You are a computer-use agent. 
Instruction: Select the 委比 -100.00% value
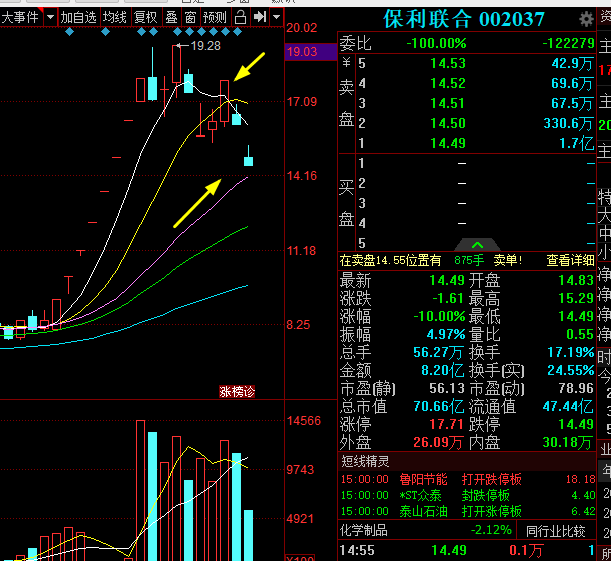(436, 43)
